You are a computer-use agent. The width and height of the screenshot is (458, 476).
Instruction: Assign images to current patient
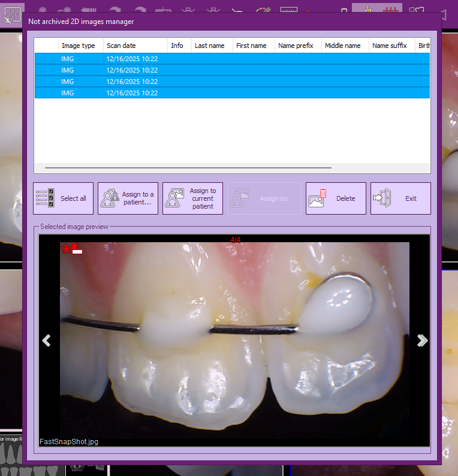pos(192,198)
